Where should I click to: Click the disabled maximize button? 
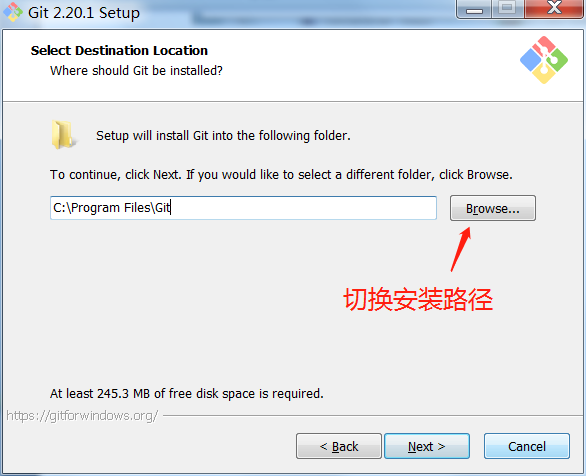tap(508, 9)
